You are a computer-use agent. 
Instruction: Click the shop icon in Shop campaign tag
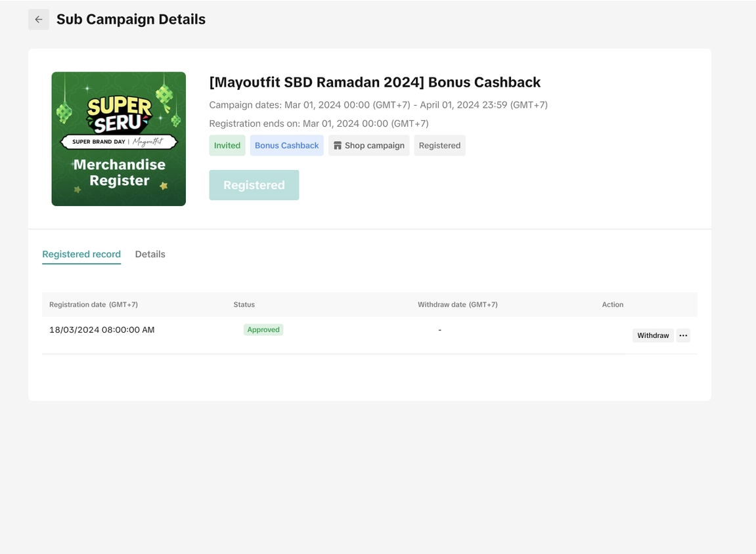click(x=338, y=146)
